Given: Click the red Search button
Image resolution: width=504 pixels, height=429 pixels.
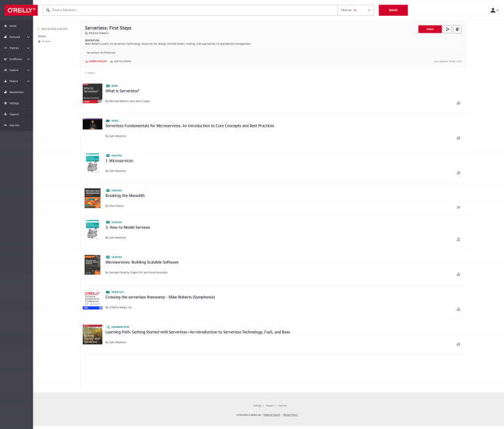Looking at the screenshot, I should 393,11.
